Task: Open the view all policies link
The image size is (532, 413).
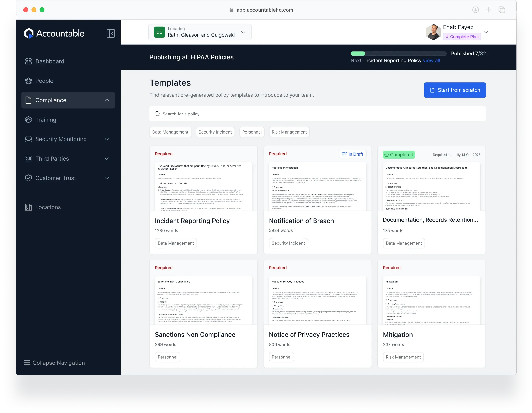Action: tap(431, 61)
